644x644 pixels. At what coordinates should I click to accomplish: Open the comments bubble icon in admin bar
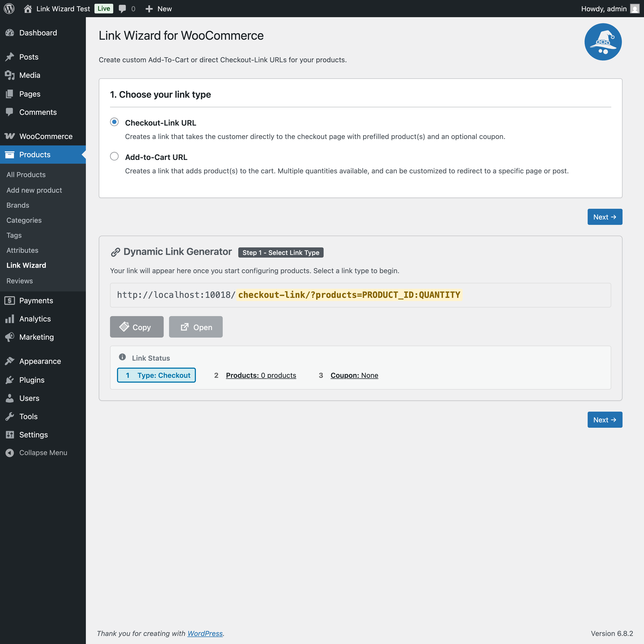(x=122, y=9)
